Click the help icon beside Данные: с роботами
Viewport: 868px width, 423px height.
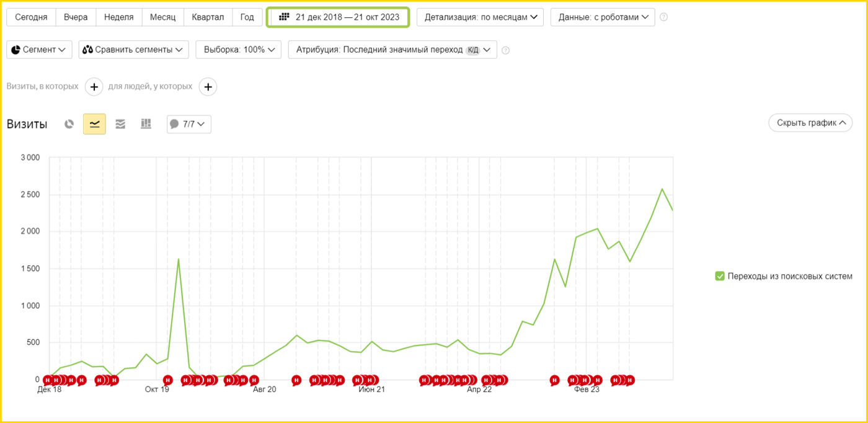[663, 17]
